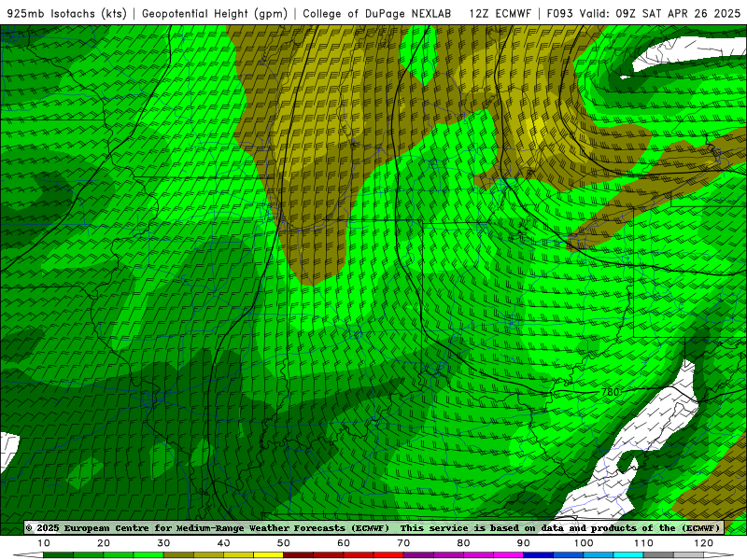Click the legend value 110
Screen dimensions: 747x560
pyautogui.click(x=643, y=543)
